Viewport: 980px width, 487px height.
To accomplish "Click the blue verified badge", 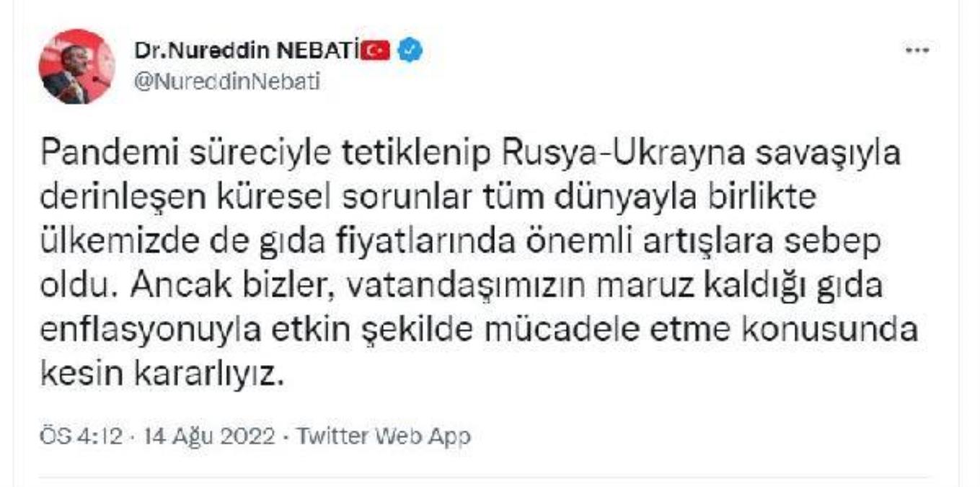I will [x=410, y=51].
